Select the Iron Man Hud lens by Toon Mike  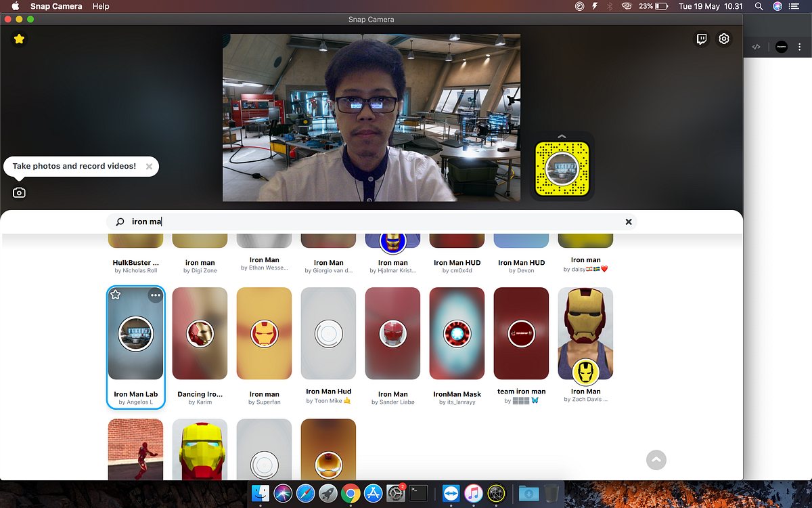[x=329, y=345]
